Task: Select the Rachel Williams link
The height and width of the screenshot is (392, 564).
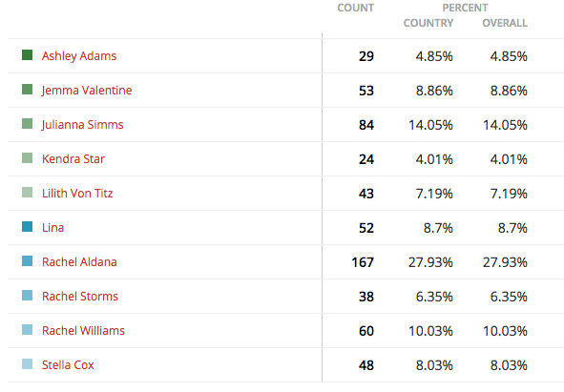Action: pyautogui.click(x=83, y=331)
